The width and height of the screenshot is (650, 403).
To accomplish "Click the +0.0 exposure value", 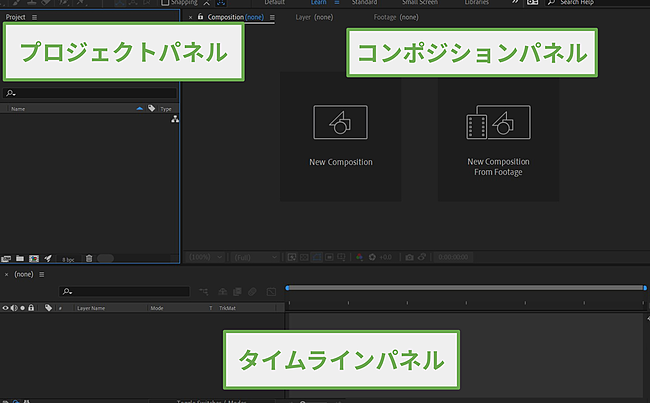I will [386, 257].
